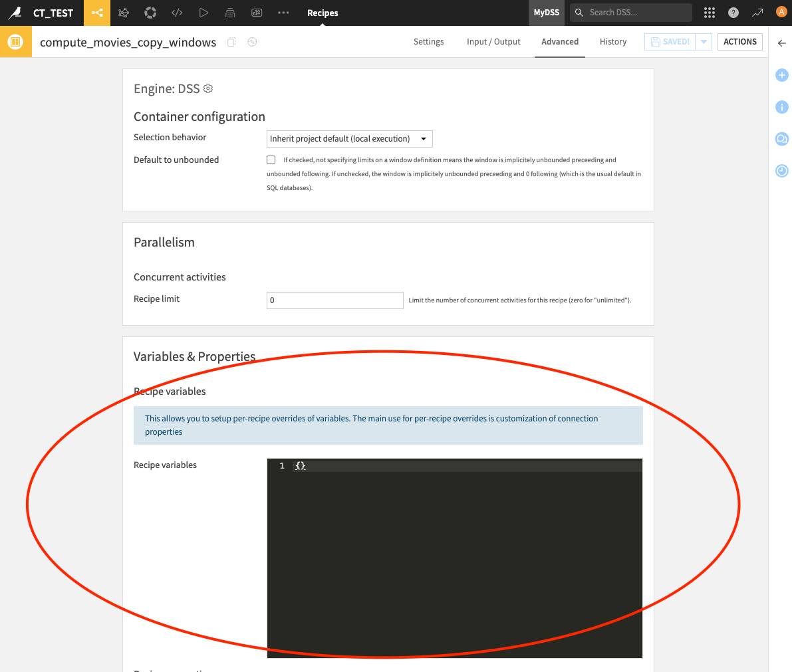This screenshot has width=792, height=672.
Task: Click the copy icon next to recipe name
Action: [x=231, y=42]
